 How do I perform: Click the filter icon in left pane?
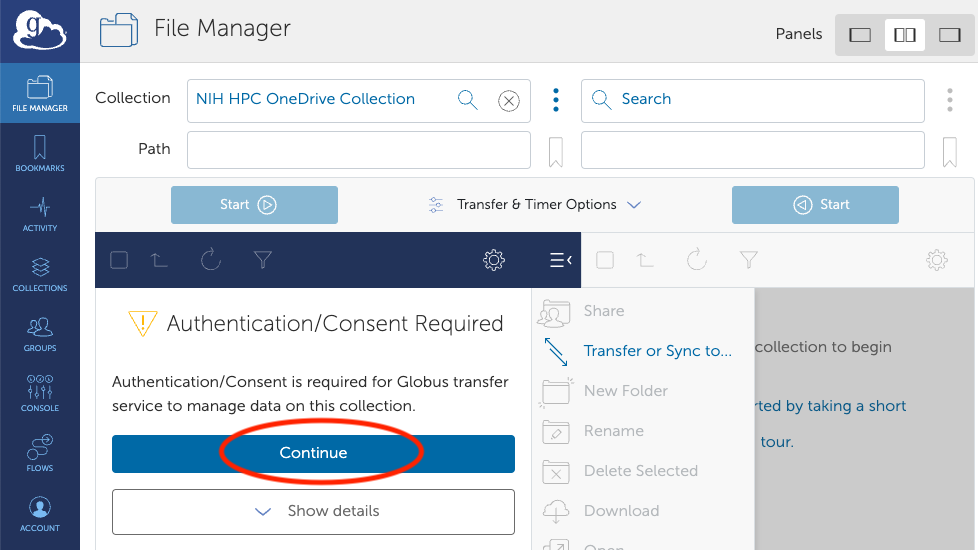pyautogui.click(x=263, y=260)
